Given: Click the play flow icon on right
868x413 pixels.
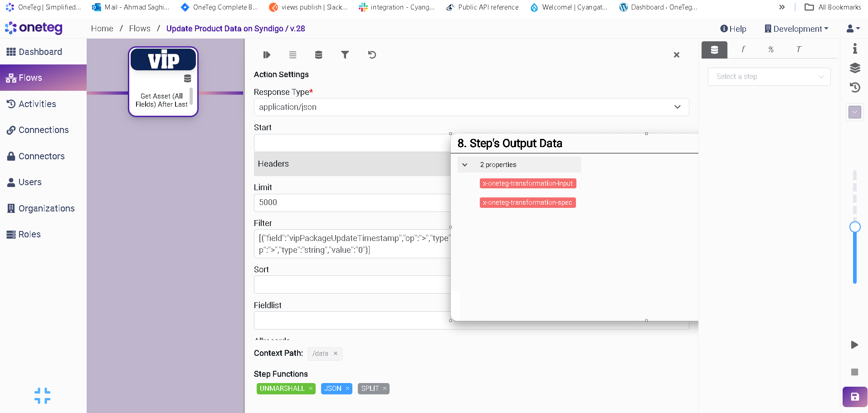Looking at the screenshot, I should pyautogui.click(x=854, y=345).
